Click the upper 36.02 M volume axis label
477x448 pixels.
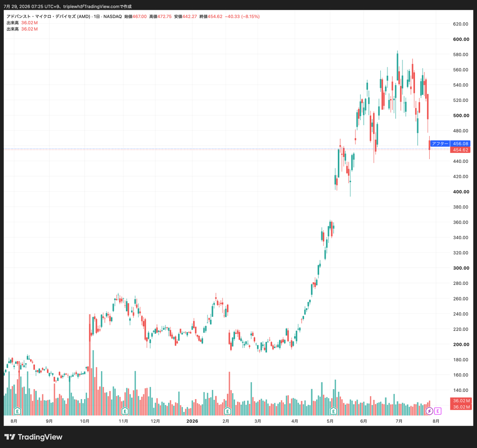pyautogui.click(x=461, y=401)
